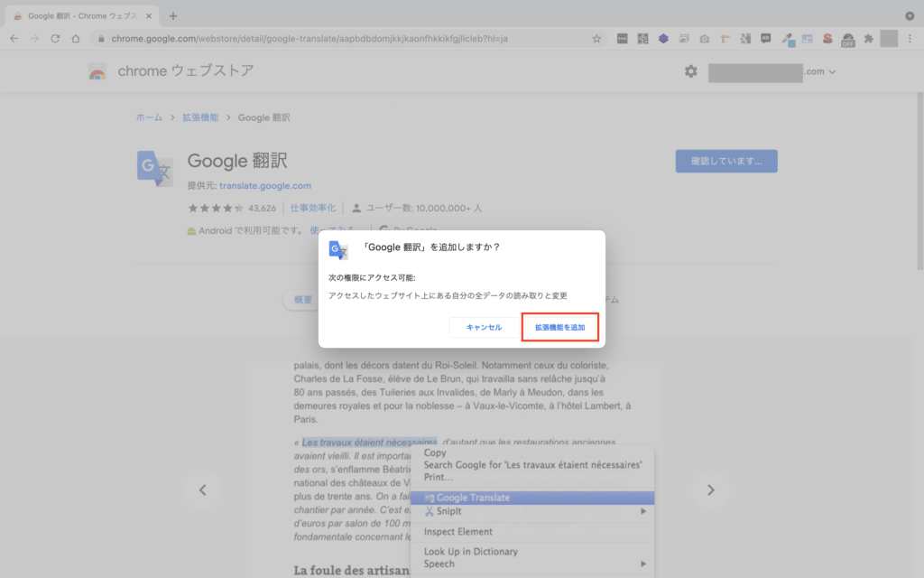924x578 pixels.
Task: Open the 'Alt' speech-bubble extension
Action: click(x=765, y=39)
